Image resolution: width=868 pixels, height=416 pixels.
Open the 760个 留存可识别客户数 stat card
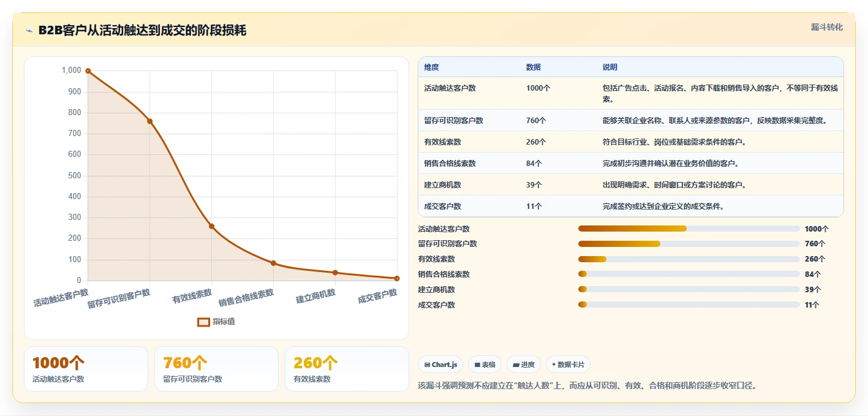(217, 369)
